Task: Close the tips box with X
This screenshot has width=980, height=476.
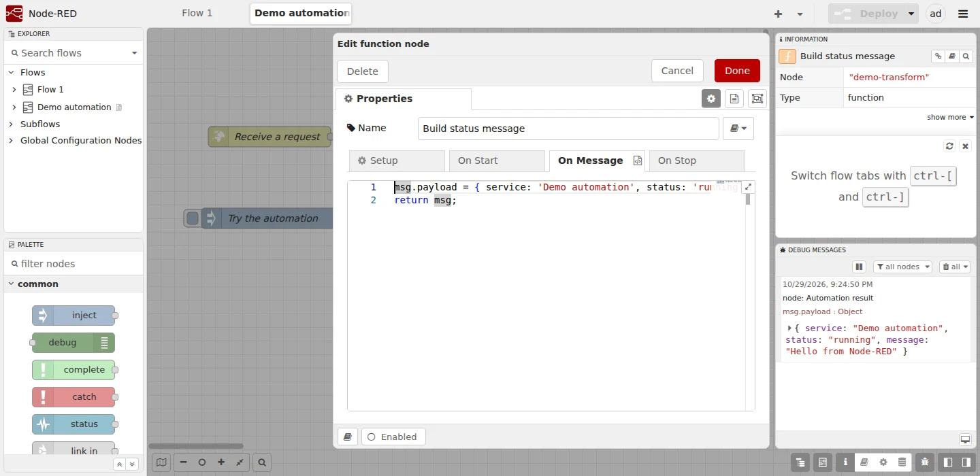Action: coord(965,146)
